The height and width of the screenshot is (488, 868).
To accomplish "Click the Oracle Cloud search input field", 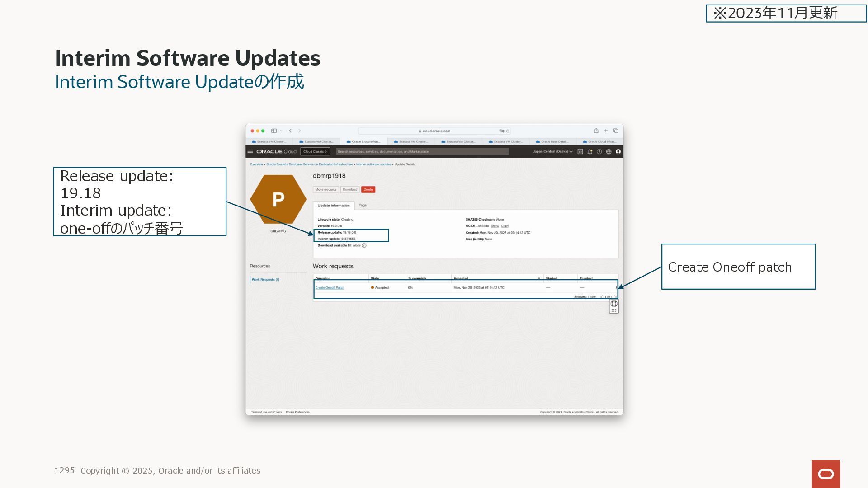I will tap(422, 152).
